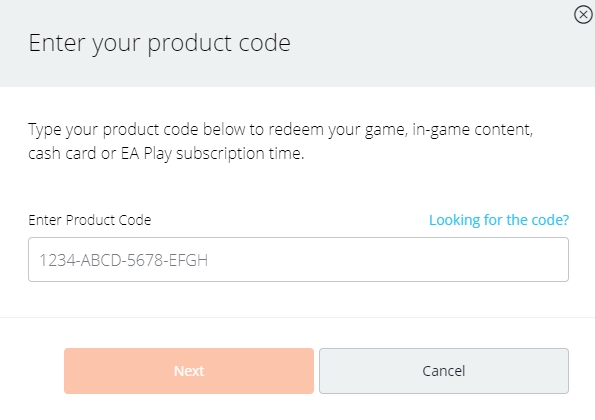Dismiss dialog using the circled X icon

[x=583, y=15]
